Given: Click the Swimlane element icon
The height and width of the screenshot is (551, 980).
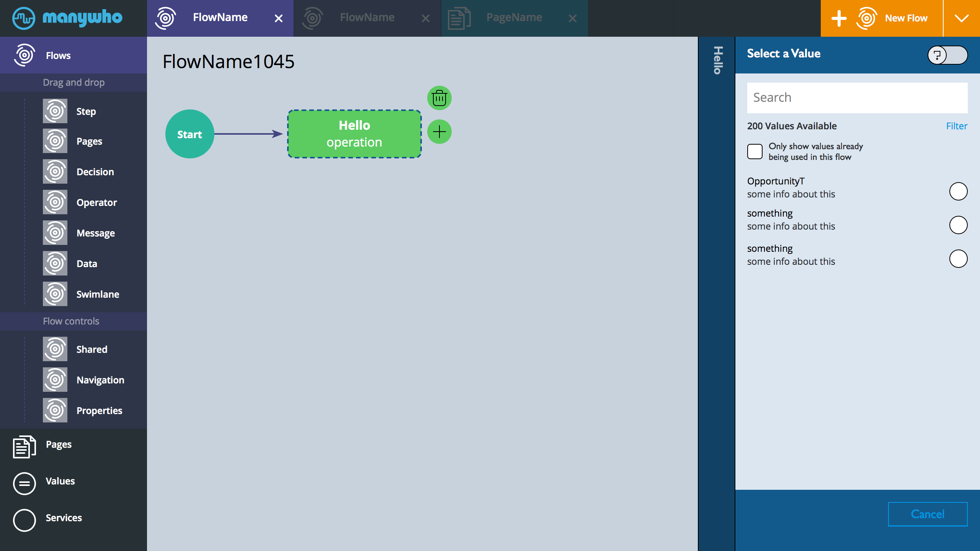Looking at the screenshot, I should 55,294.
